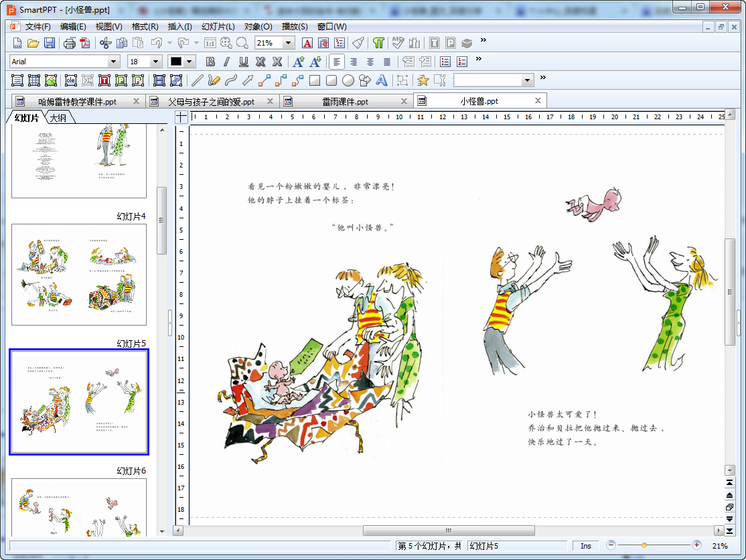
Task: Go to the next slide
Action: [x=729, y=519]
